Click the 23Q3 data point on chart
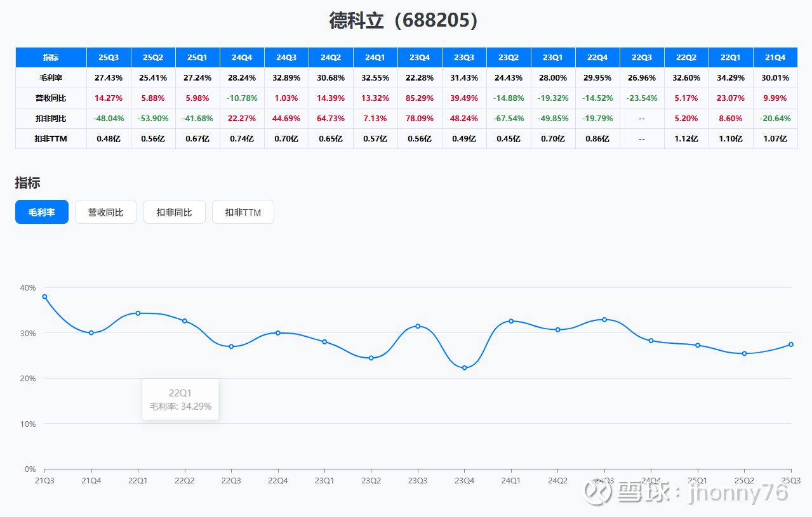The image size is (812, 517). point(418,326)
